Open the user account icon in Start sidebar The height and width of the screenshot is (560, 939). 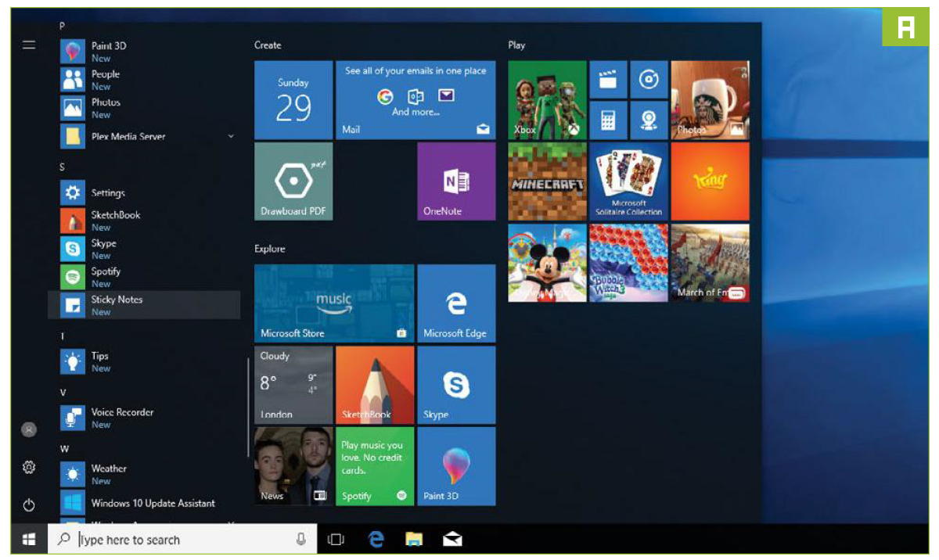click(29, 429)
